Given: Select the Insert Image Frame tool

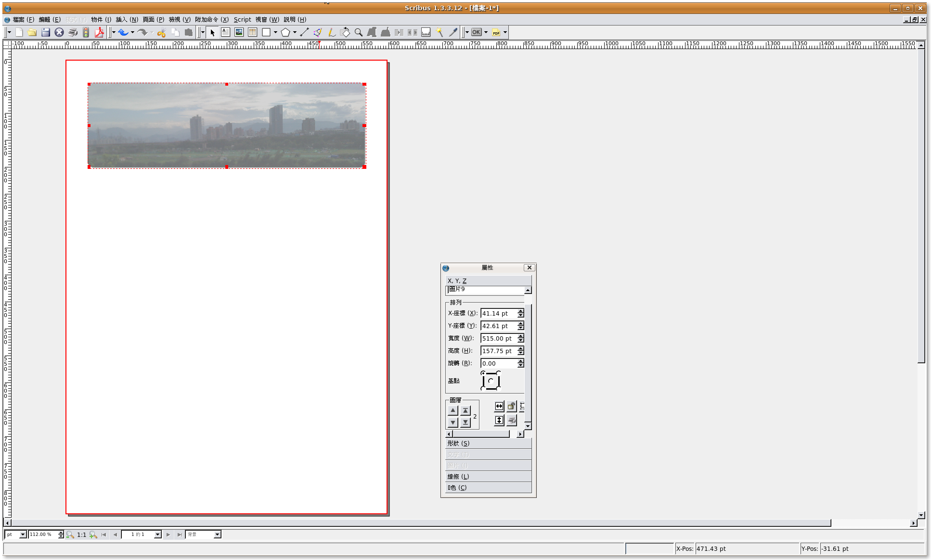Looking at the screenshot, I should [239, 32].
